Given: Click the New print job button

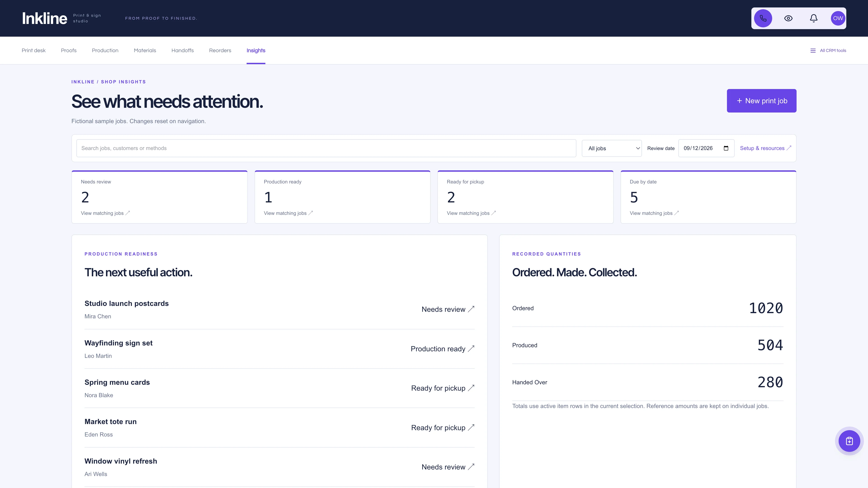Looking at the screenshot, I should tap(762, 101).
